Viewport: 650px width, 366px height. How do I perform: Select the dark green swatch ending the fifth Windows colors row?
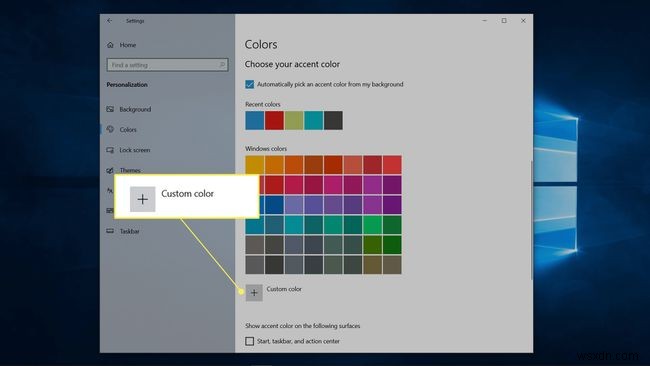pos(392,245)
